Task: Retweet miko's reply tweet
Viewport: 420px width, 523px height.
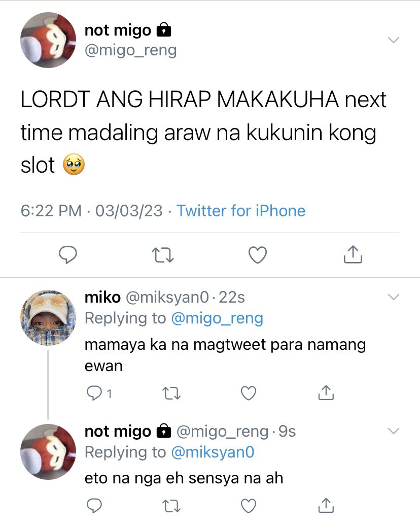Action: (x=171, y=393)
